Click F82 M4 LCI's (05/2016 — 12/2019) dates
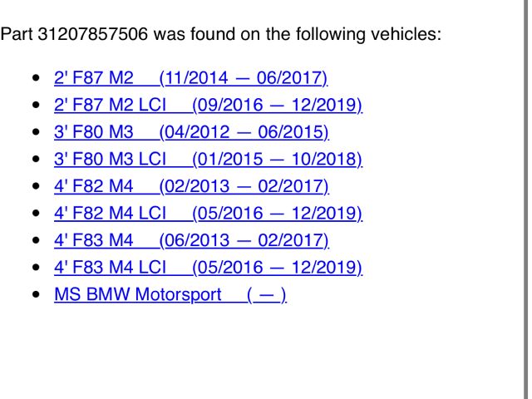Viewport: 532px width, 399px height. 278,214
